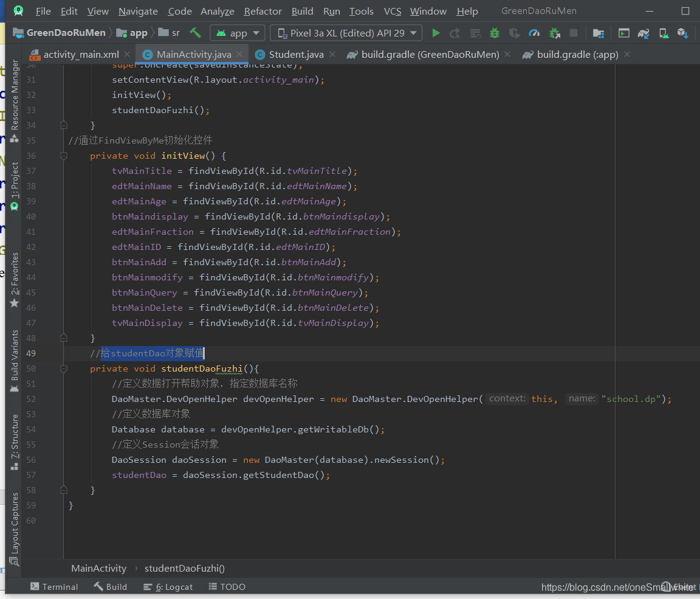The image size is (700, 599).
Task: Click the app folder breadcrumb
Action: [x=132, y=33]
